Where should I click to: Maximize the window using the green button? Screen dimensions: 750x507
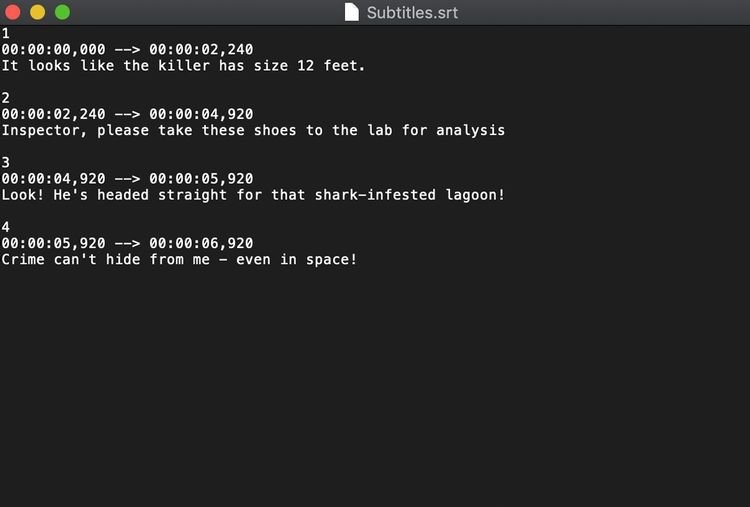62,12
